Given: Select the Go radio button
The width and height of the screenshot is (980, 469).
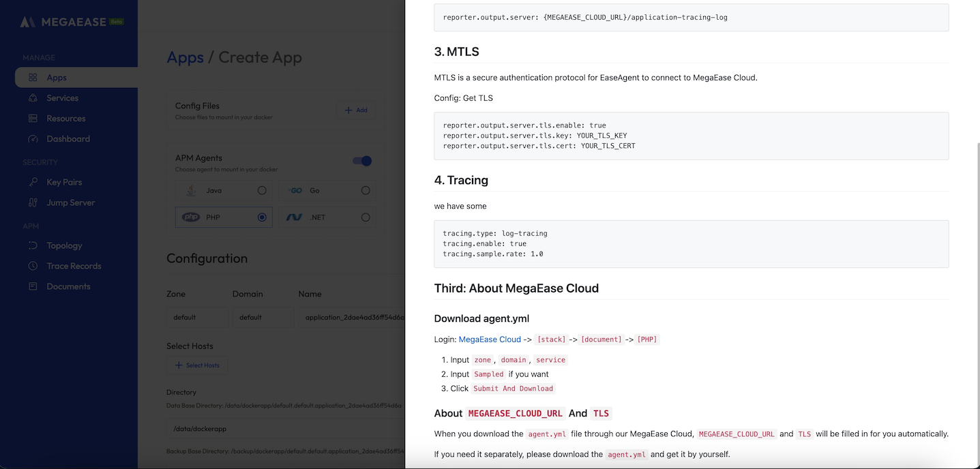Looking at the screenshot, I should 366,190.
